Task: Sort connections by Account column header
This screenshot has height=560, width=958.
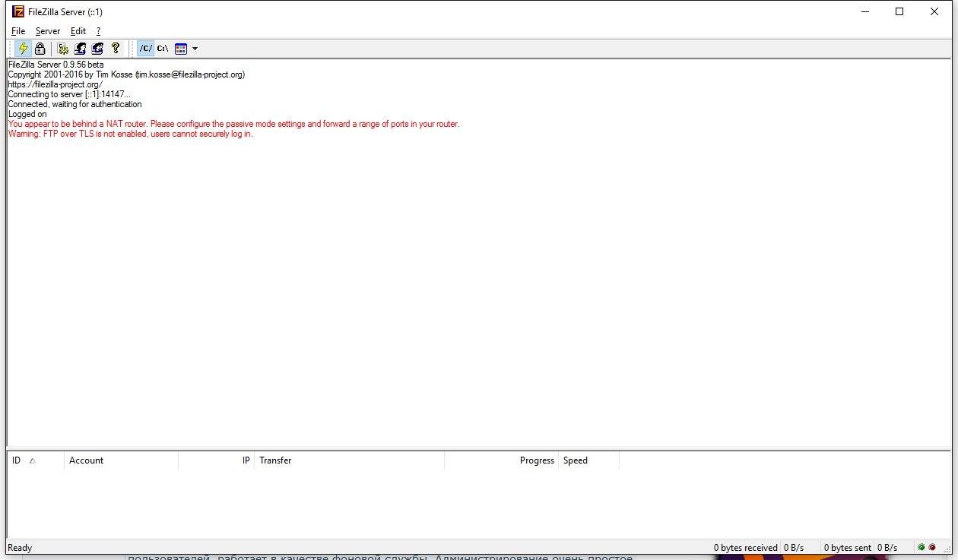Action: coord(121,460)
